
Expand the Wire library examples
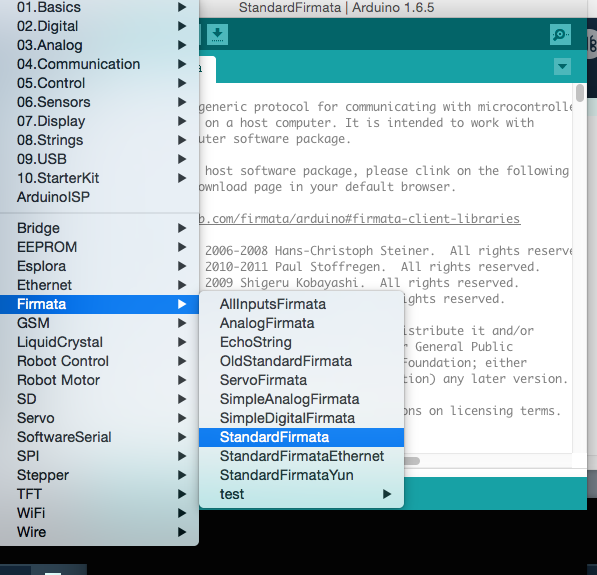pyautogui.click(x=99, y=532)
